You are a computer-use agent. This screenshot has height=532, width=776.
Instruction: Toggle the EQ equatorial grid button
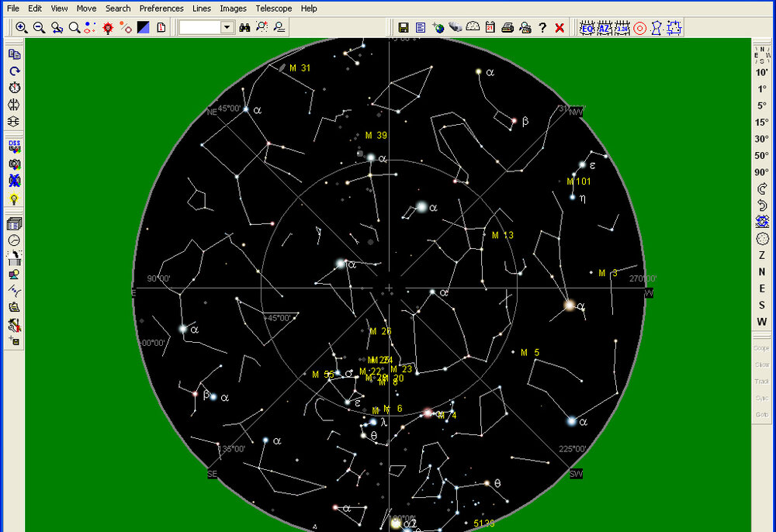pos(587,27)
